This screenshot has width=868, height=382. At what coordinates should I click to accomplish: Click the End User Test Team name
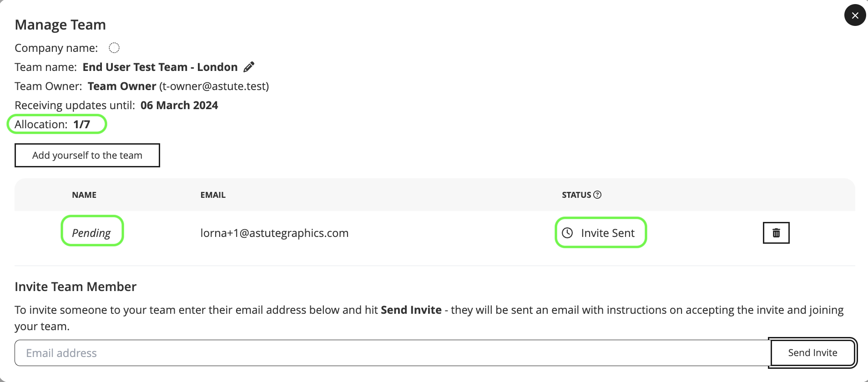[160, 67]
